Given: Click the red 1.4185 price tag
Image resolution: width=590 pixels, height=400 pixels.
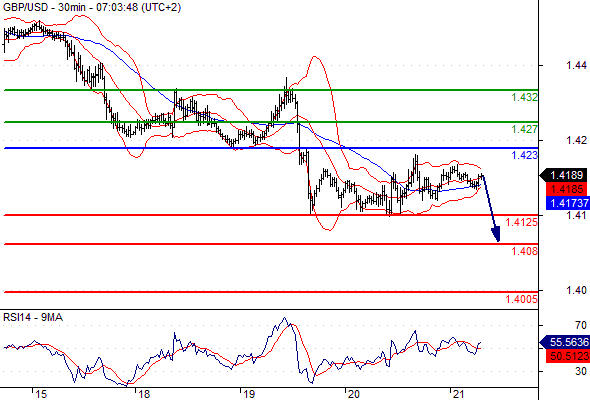Looking at the screenshot, I should coord(566,189).
